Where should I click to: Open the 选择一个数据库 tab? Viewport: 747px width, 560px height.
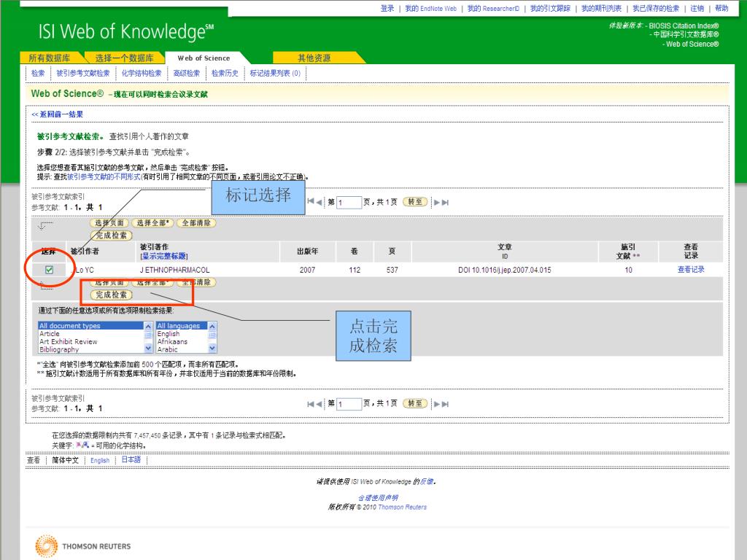point(124,58)
